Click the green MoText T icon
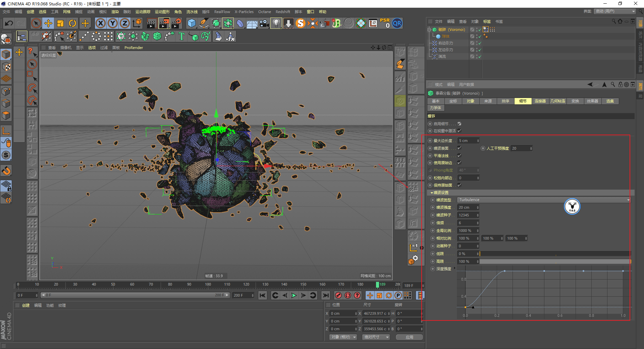 coord(181,36)
